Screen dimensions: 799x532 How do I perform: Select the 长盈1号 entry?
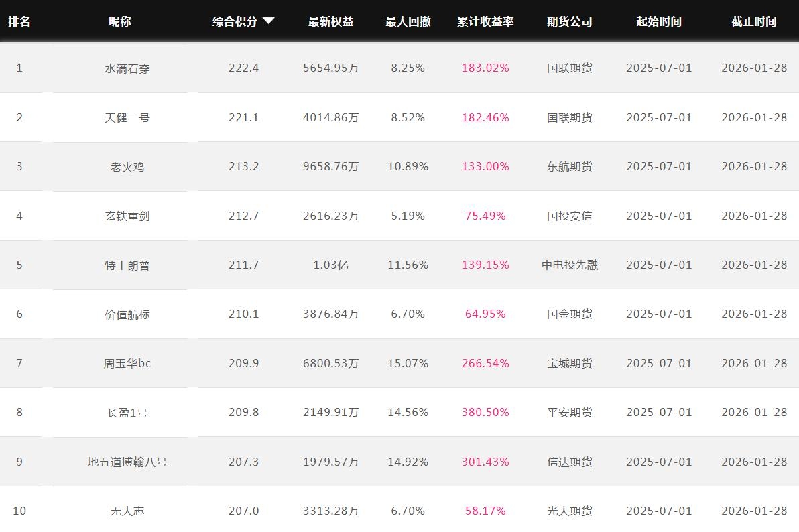pyautogui.click(x=127, y=413)
